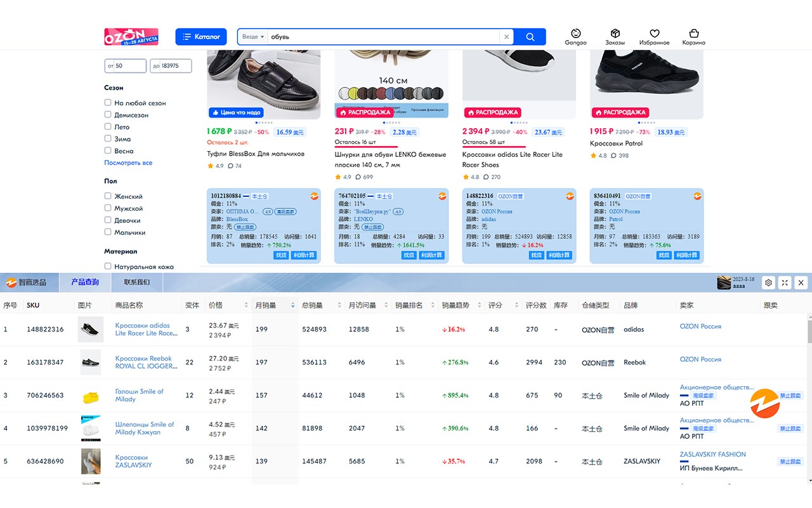Viewport: 812px width, 508px height.
Task: Open Корзина cart icon
Action: pos(693,37)
